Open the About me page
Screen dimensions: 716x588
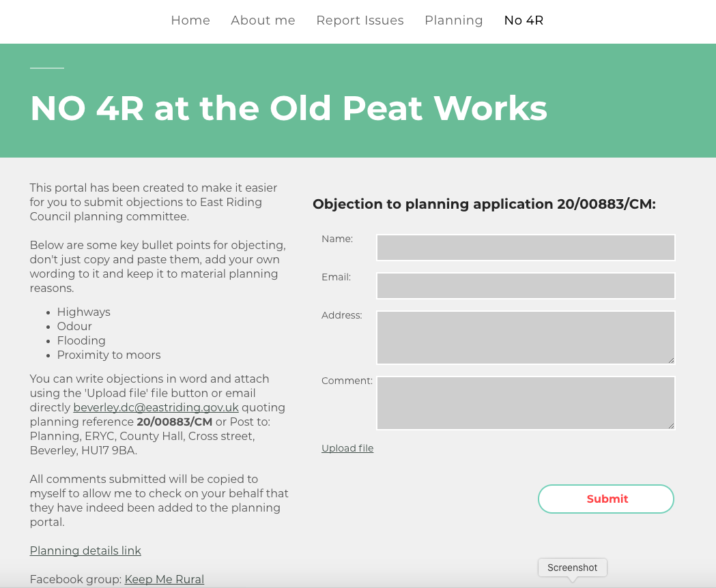[x=263, y=20]
